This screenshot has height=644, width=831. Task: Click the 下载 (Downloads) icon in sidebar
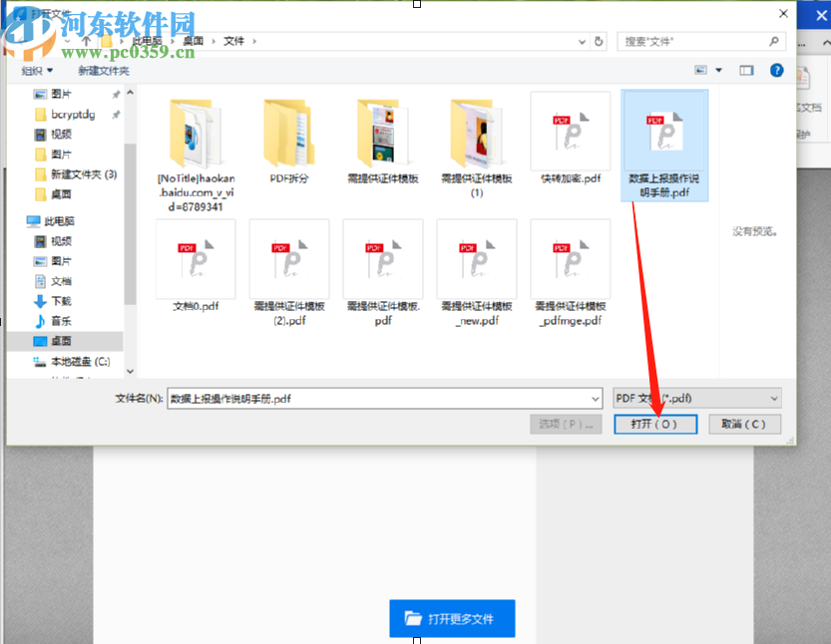click(x=40, y=300)
